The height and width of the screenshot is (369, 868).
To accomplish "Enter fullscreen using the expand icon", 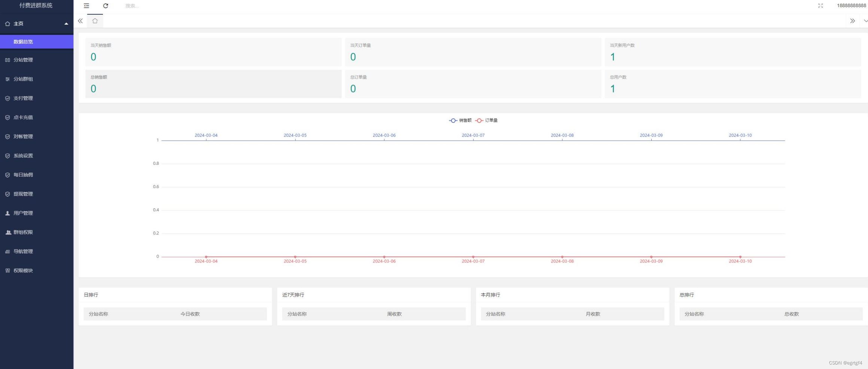I will (820, 6).
